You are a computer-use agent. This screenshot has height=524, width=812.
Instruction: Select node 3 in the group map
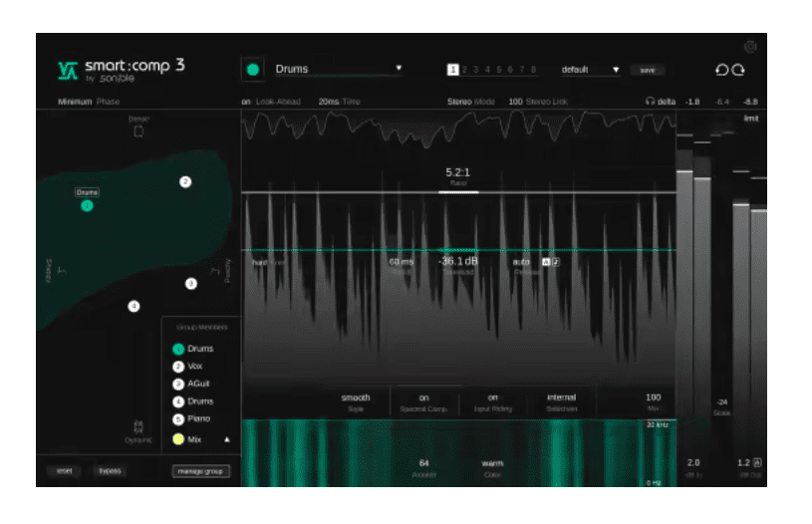click(x=191, y=283)
